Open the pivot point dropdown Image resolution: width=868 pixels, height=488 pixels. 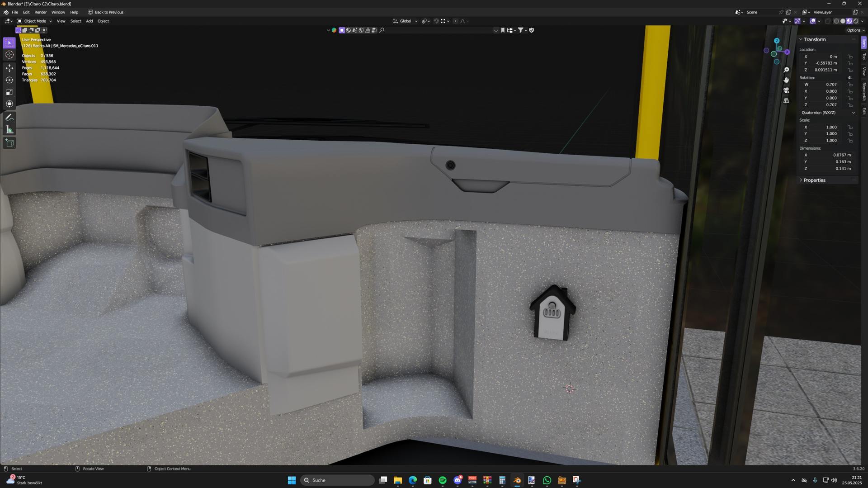click(425, 21)
